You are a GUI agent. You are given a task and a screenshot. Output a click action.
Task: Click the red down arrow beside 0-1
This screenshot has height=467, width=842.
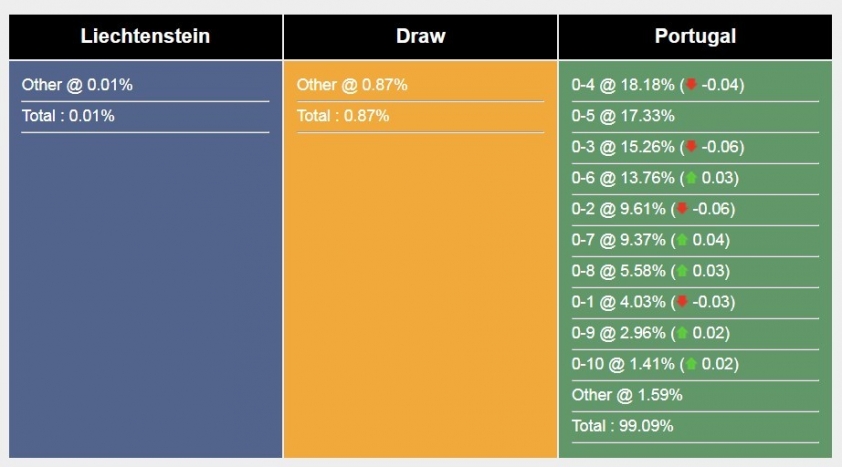[x=683, y=302]
